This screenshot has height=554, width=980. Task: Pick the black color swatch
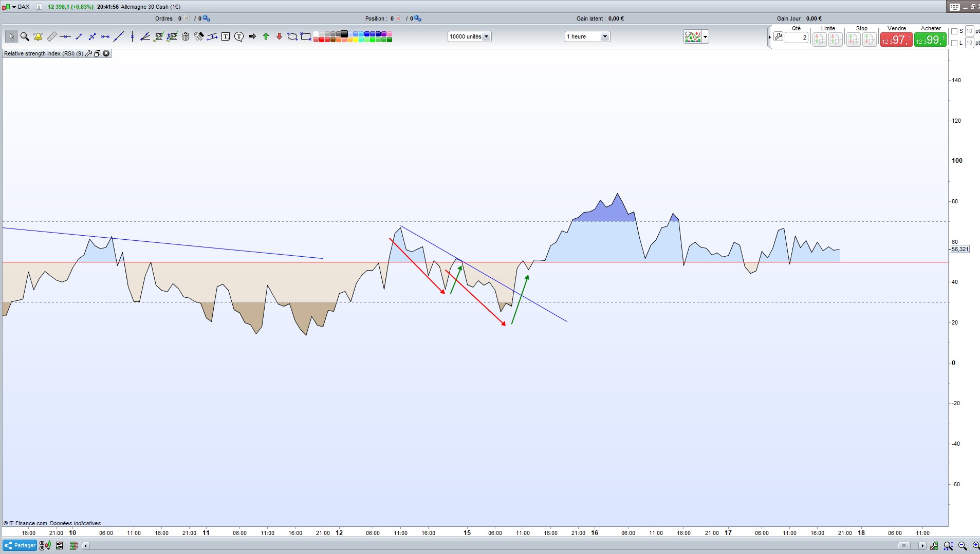click(x=344, y=34)
